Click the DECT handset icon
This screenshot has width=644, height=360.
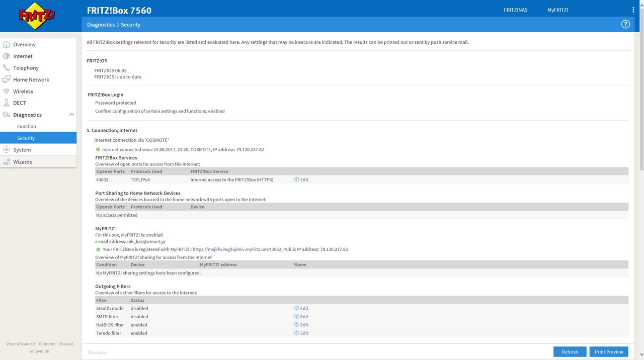coord(7,103)
